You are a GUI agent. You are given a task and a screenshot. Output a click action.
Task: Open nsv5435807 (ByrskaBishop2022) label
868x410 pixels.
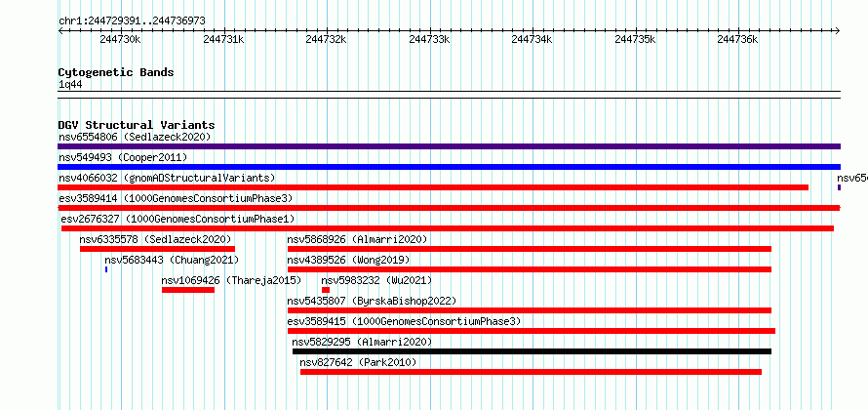(372, 301)
